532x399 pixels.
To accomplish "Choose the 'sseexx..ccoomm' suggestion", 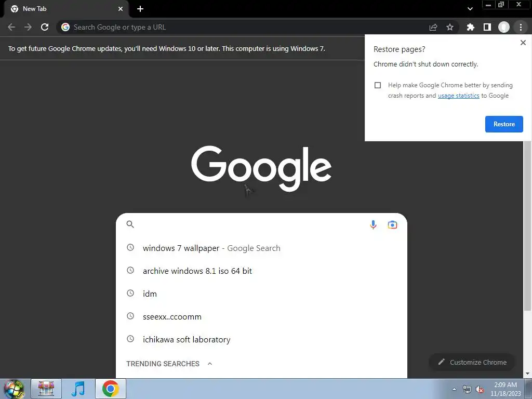I will 261,316.
